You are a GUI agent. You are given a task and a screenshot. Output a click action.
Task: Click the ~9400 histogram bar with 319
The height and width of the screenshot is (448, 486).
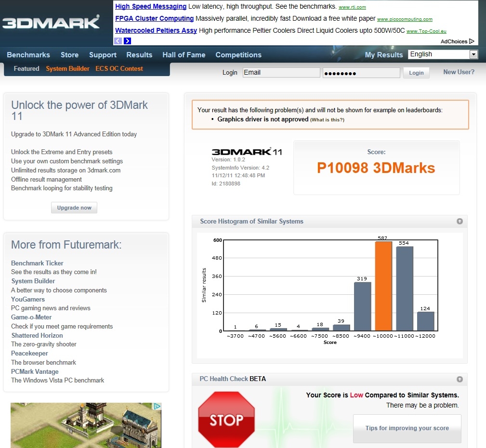(x=362, y=307)
